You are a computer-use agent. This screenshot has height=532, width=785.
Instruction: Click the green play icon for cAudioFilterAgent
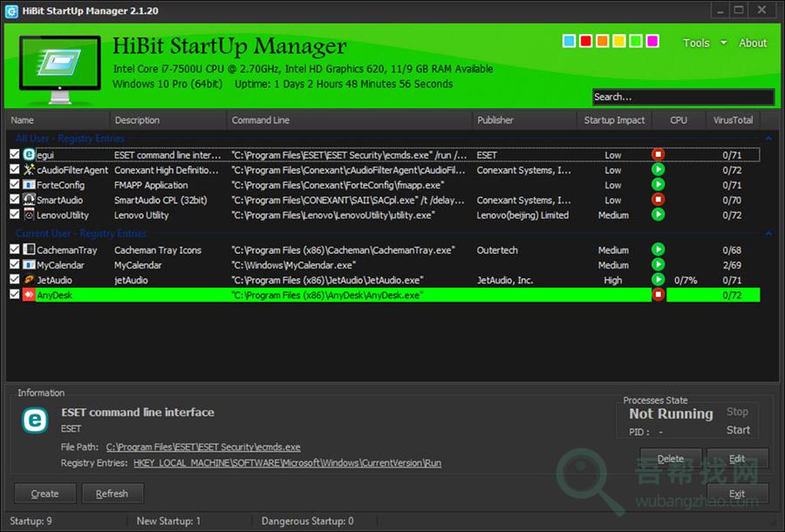coord(659,170)
